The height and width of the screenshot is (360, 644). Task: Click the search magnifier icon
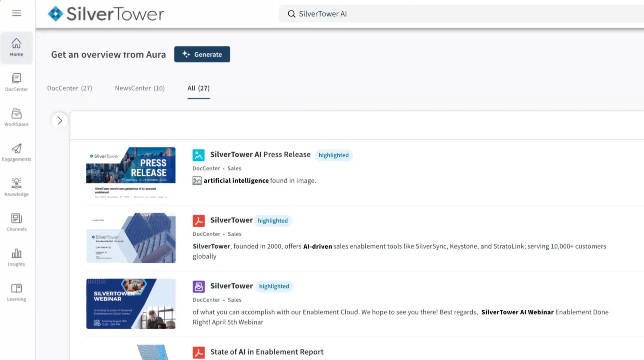point(291,14)
